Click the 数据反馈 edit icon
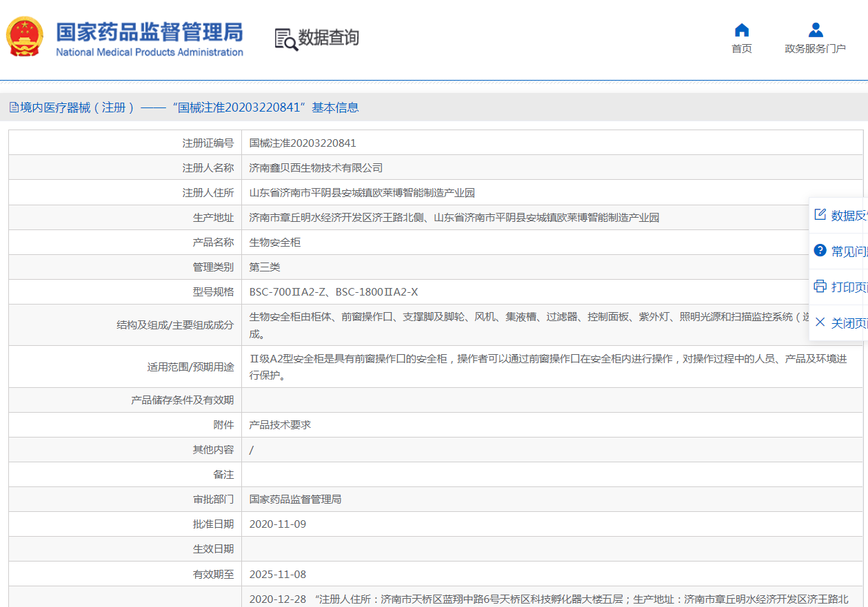 point(820,215)
